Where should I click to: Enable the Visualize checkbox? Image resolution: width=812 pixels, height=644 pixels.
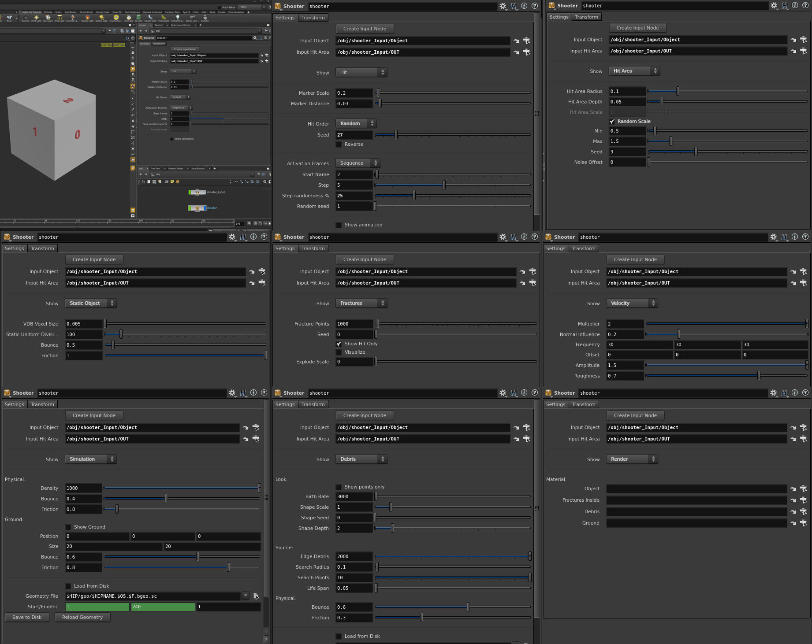pyautogui.click(x=339, y=352)
